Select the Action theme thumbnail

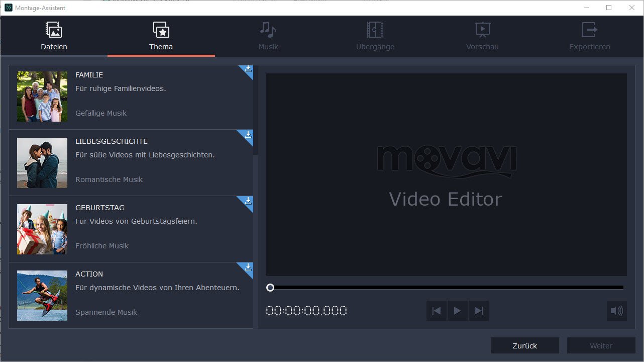tap(42, 296)
